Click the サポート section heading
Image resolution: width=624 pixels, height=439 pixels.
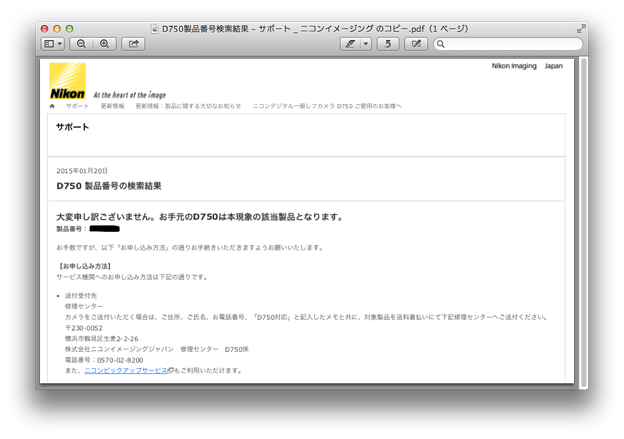[x=72, y=127]
